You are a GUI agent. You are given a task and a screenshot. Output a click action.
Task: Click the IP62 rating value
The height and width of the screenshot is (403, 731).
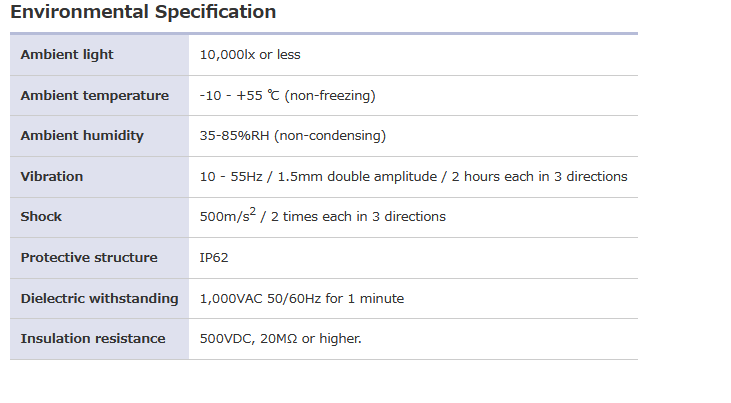(x=214, y=258)
